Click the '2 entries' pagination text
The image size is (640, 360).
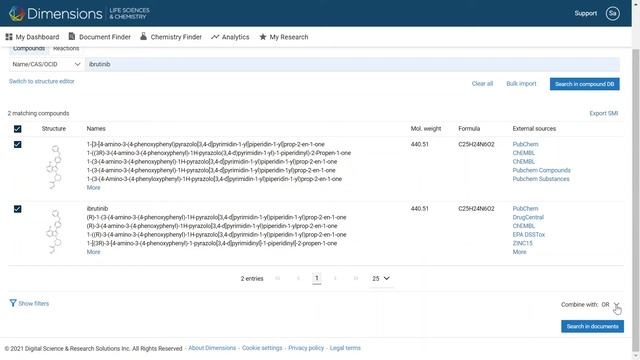pos(252,279)
